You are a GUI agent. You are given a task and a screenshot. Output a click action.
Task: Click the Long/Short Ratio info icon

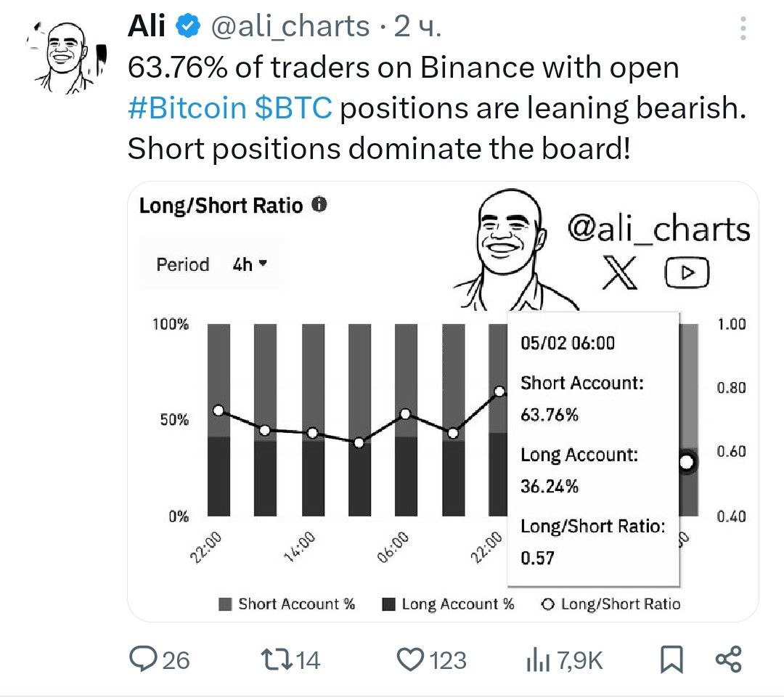click(x=319, y=204)
